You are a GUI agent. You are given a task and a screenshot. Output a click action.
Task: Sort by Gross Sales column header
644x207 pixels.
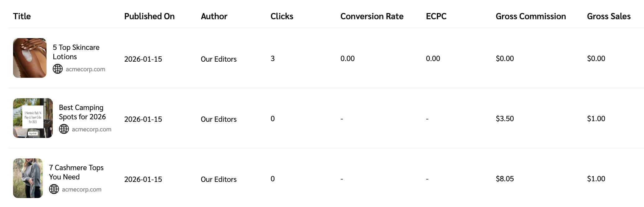[609, 16]
